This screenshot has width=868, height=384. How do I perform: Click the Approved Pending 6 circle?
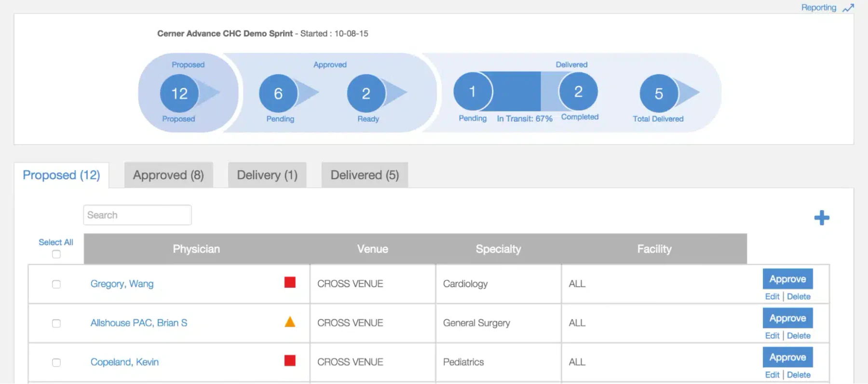pyautogui.click(x=278, y=93)
